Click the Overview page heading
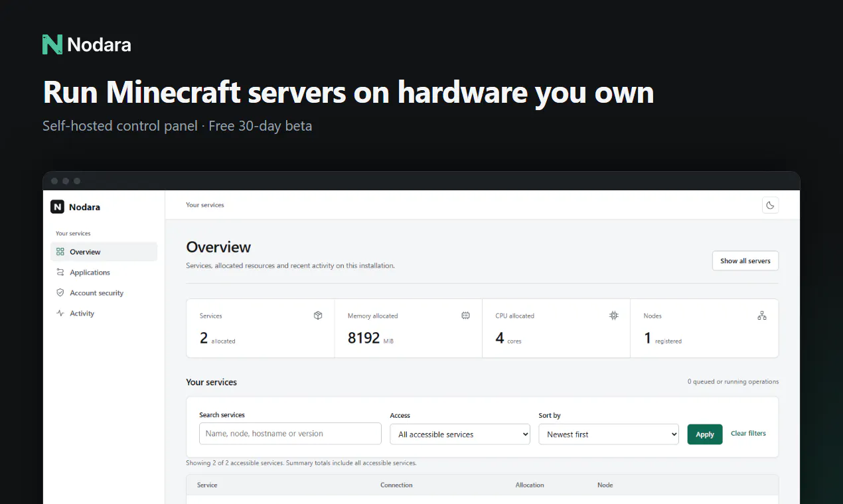The width and height of the screenshot is (843, 504). [x=218, y=247]
